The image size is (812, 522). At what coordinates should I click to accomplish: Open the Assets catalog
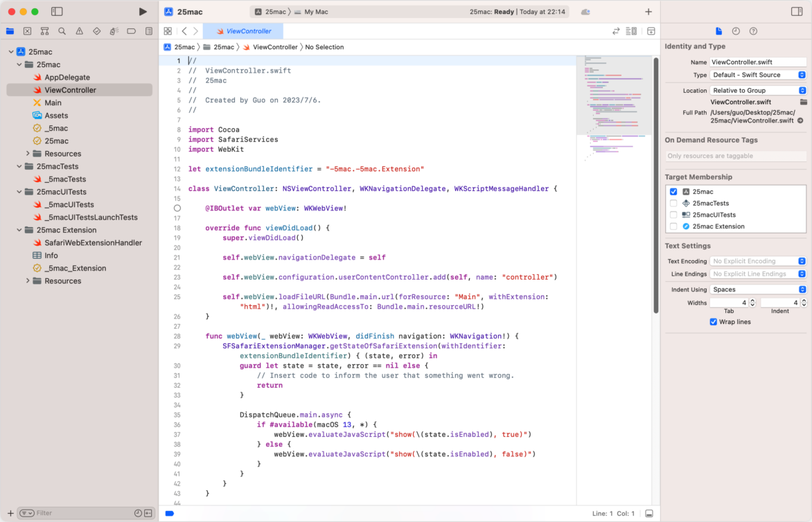point(56,116)
